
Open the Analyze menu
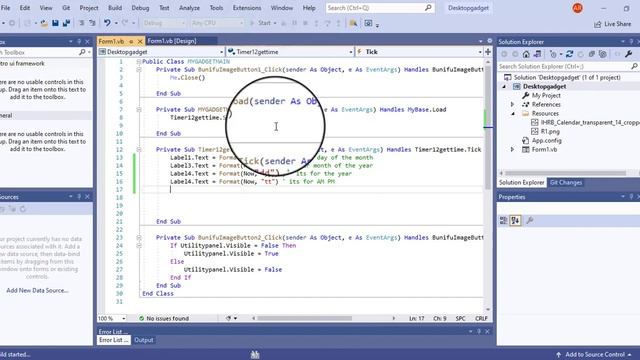coord(189,8)
